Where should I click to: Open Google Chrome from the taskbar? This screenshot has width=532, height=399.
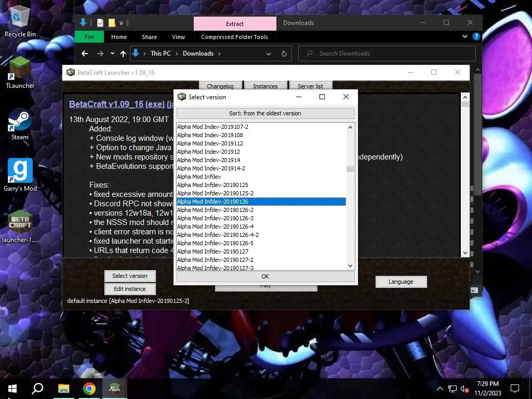pyautogui.click(x=89, y=389)
